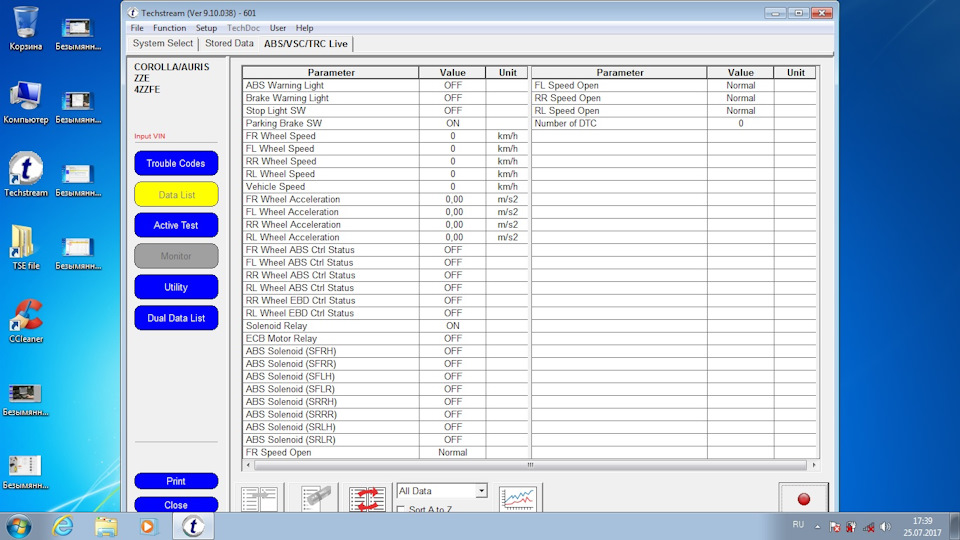Open Windows Explorer folder taskbar icon

[105, 527]
